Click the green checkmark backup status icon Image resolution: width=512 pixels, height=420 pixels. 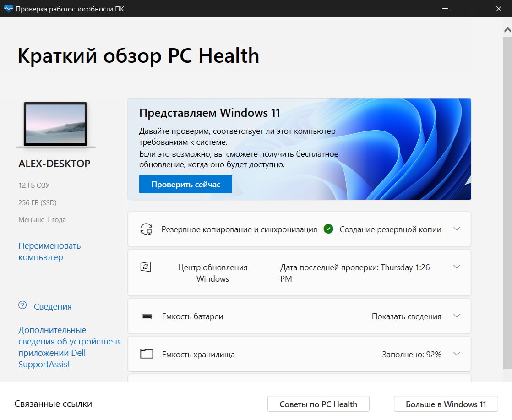328,229
